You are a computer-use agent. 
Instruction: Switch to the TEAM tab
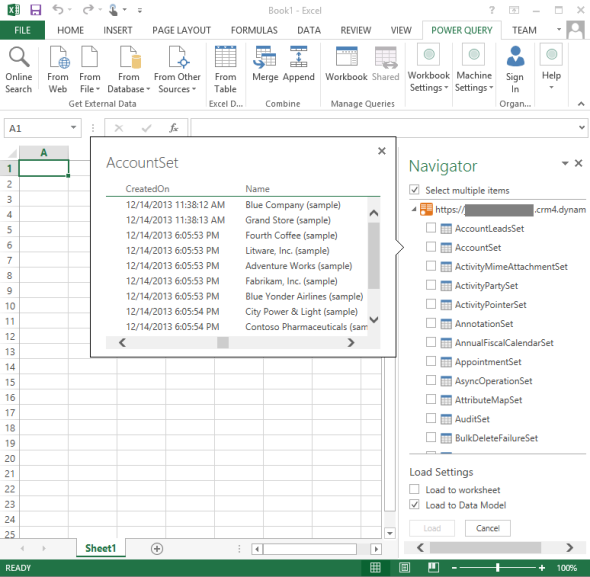pos(524,30)
